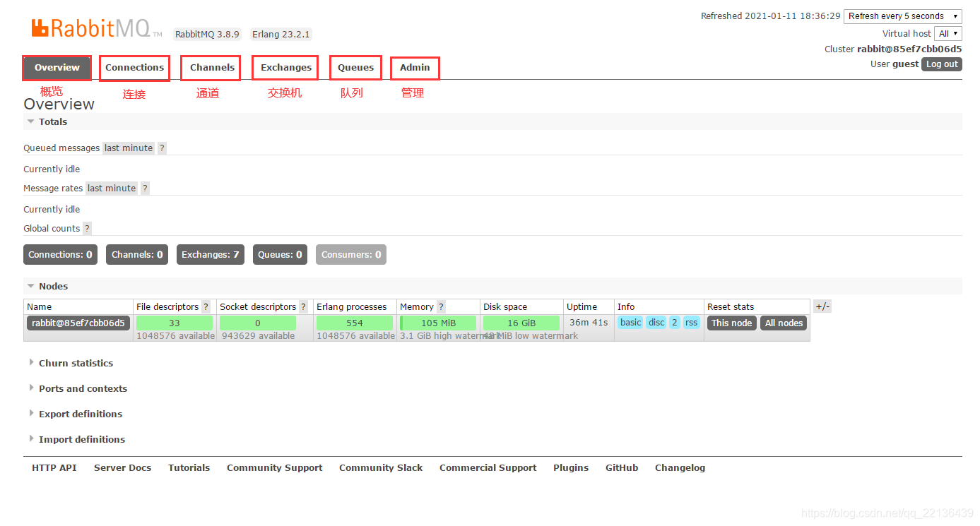
Task: Switch to the Connections tab
Action: pos(134,68)
